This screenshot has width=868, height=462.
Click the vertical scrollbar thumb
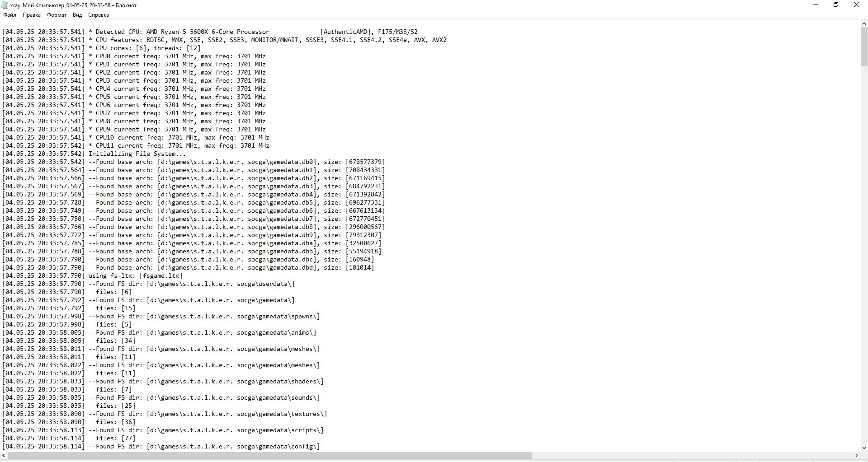click(864, 47)
